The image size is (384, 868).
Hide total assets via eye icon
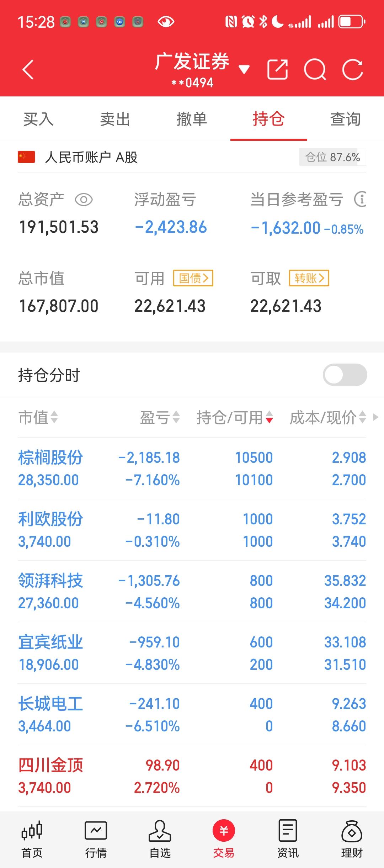[84, 200]
